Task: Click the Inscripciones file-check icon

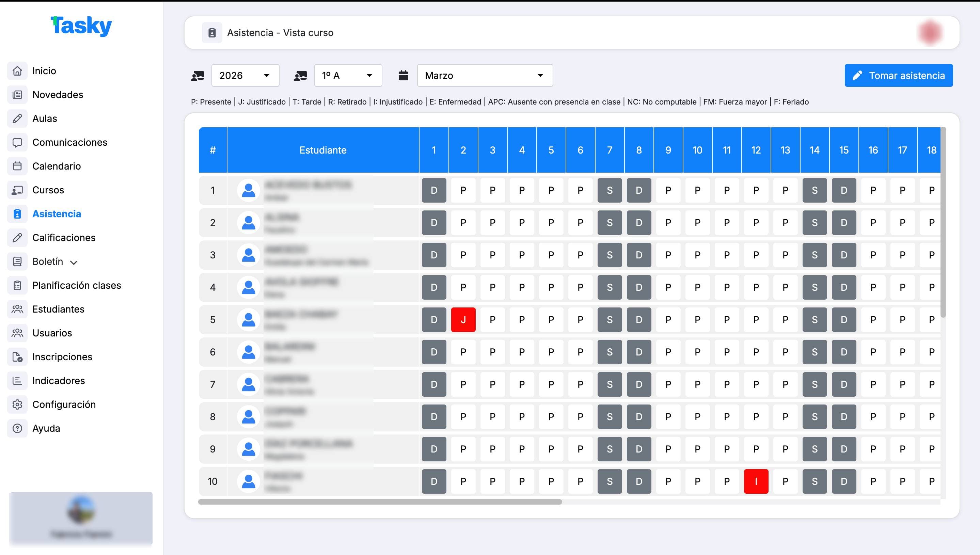Action: 17,357
